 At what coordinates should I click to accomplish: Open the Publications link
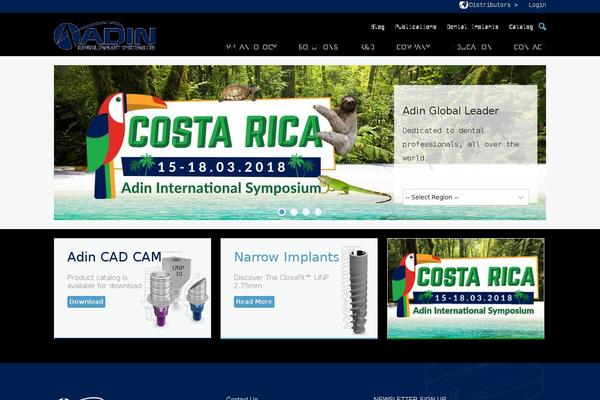point(415,27)
